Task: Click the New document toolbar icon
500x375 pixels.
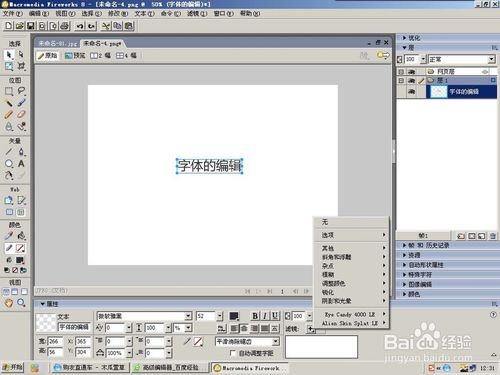Action: (9, 26)
